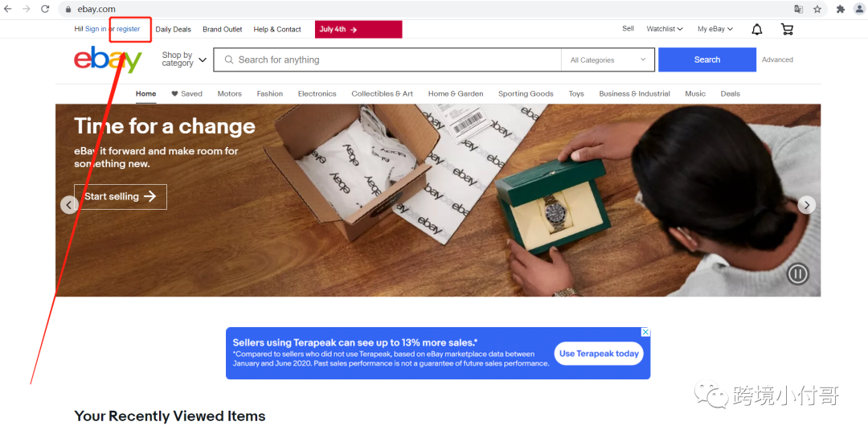Click the blue Search button
The height and width of the screenshot is (434, 868).
point(707,59)
